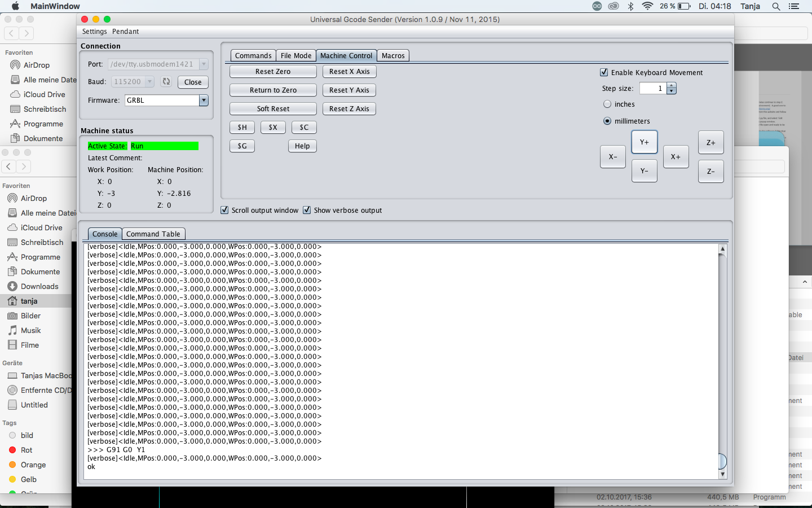Switch to Macros tab
The height and width of the screenshot is (508, 812).
(393, 55)
